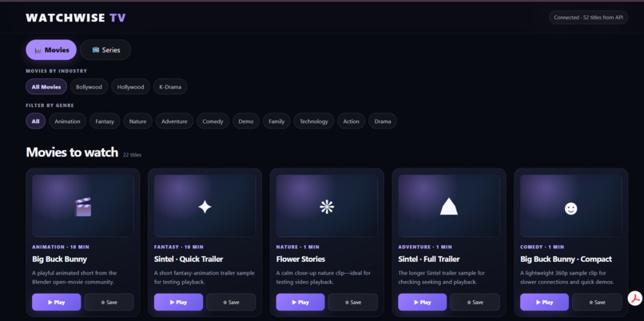This screenshot has height=321, width=644.
Task: Click the ADVENTURE · 1 MIN label
Action: coord(425,247)
